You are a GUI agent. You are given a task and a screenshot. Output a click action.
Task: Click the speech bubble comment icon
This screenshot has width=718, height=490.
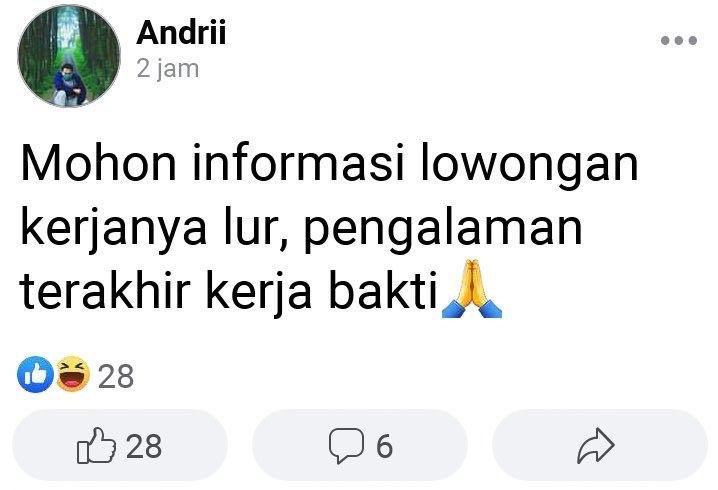346,445
